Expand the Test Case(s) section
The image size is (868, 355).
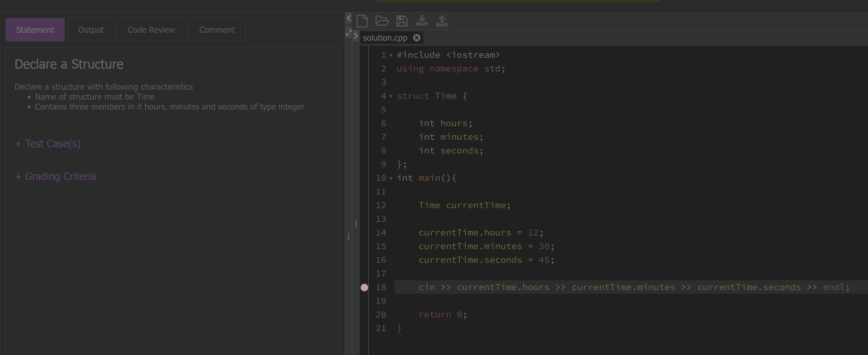(x=48, y=143)
